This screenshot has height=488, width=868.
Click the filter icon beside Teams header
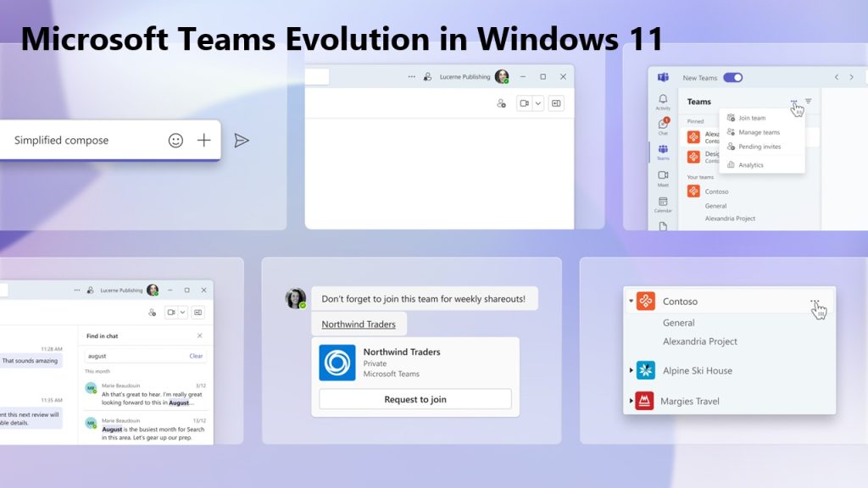[808, 102]
